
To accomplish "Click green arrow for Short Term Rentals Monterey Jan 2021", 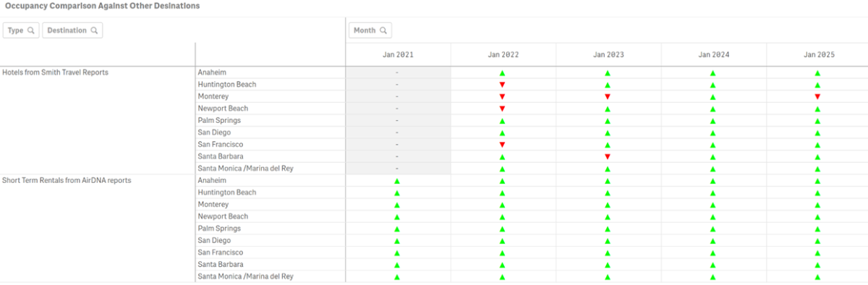I will coord(397,205).
